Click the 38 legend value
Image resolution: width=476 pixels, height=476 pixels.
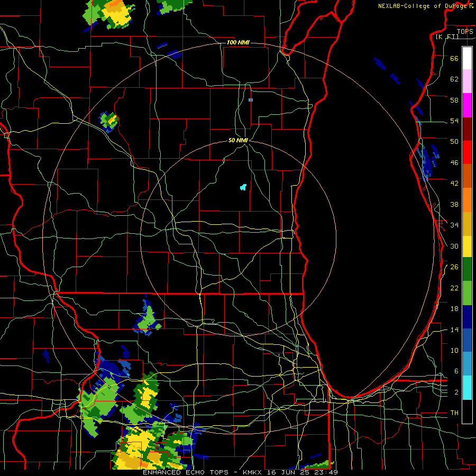pyautogui.click(x=454, y=204)
